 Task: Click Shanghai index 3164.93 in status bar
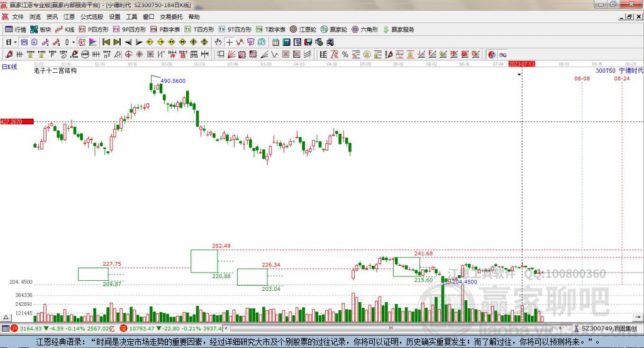point(30,329)
